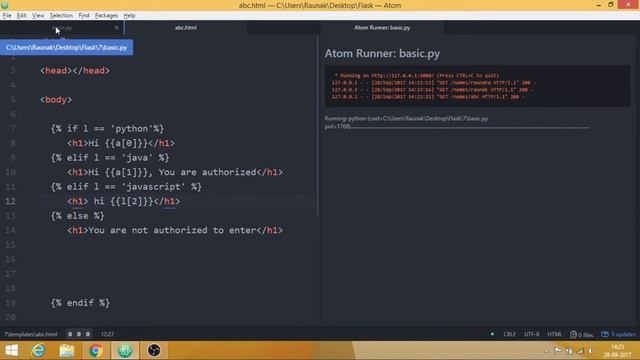Open OBS Studio from taskbar
640x360 pixels.
[154, 351]
